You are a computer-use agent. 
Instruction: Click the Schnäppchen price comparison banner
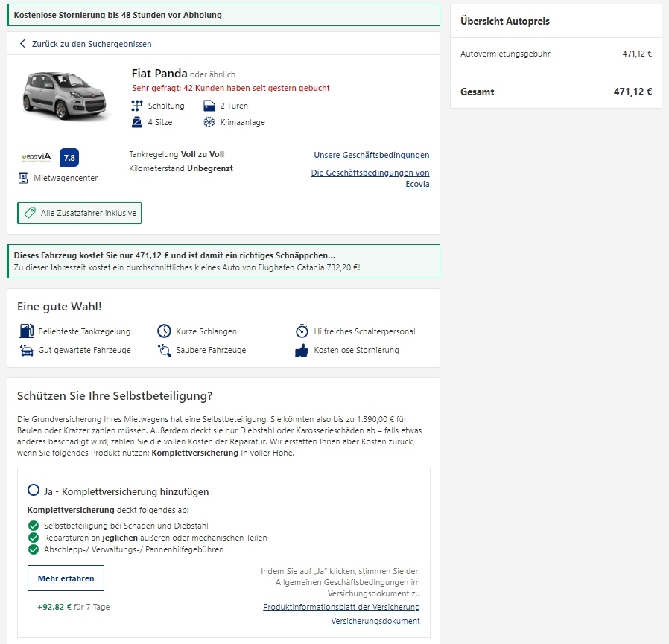coord(223,261)
